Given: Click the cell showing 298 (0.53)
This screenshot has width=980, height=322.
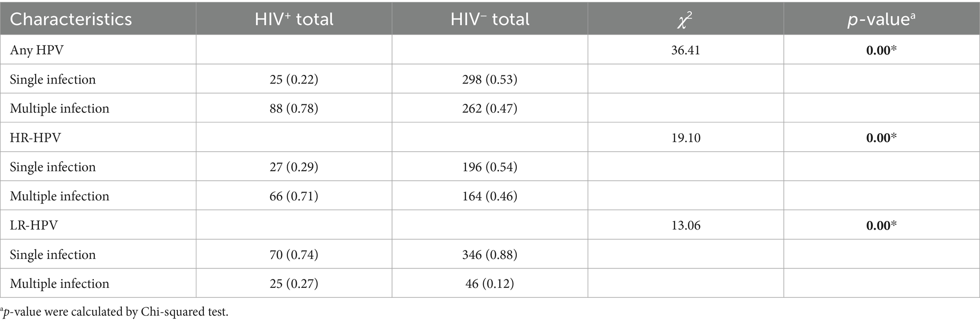Looking at the screenshot, I should point(490,79).
